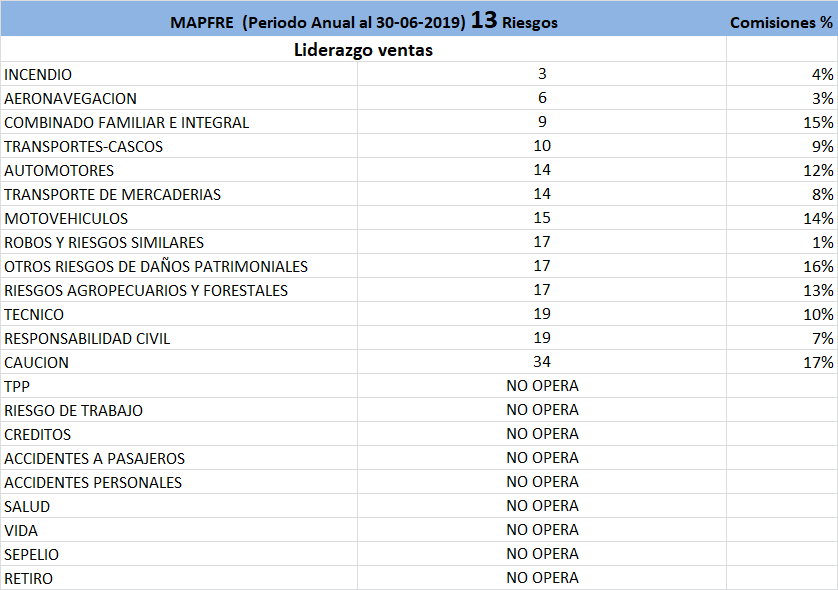Click the VIDA row label
The height and width of the screenshot is (590, 838).
pos(179,531)
